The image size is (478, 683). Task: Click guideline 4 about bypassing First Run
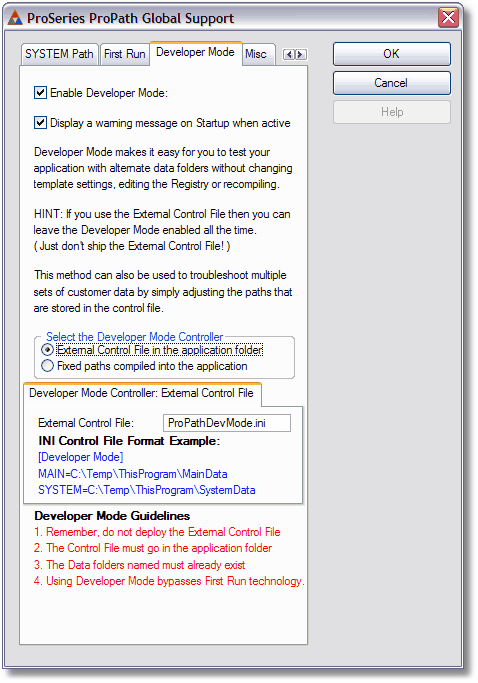point(169,581)
